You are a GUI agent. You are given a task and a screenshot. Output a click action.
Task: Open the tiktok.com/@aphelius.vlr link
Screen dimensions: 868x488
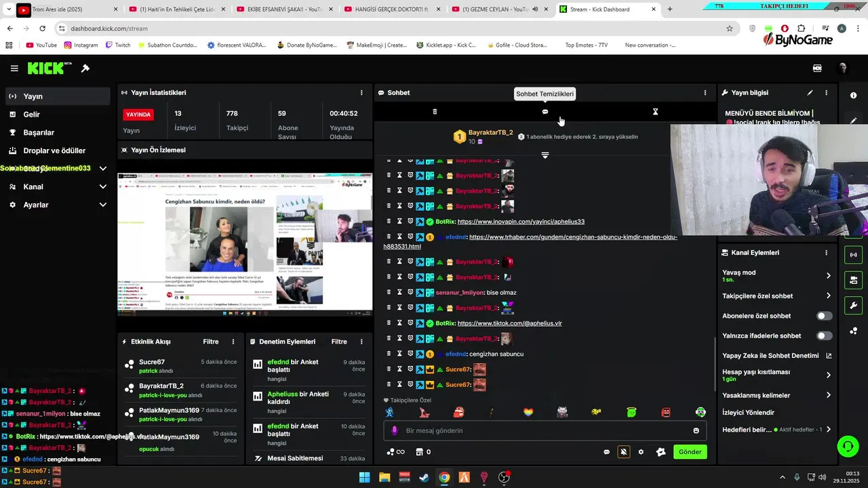point(509,323)
